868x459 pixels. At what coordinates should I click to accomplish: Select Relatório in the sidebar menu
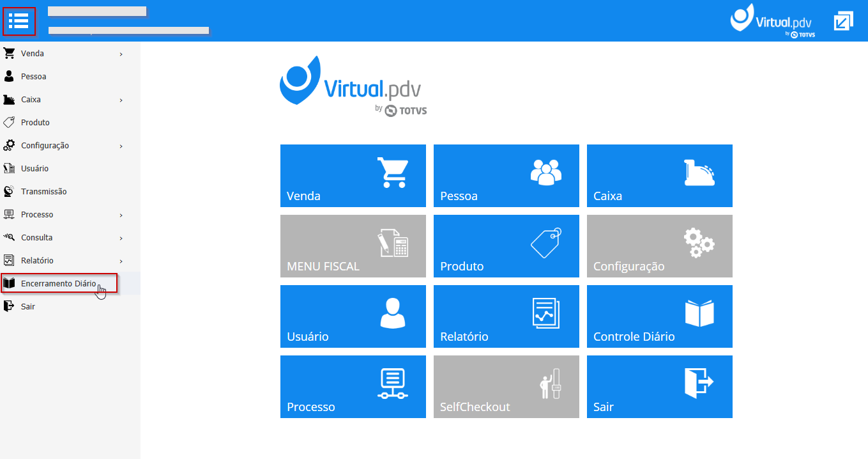pos(70,261)
